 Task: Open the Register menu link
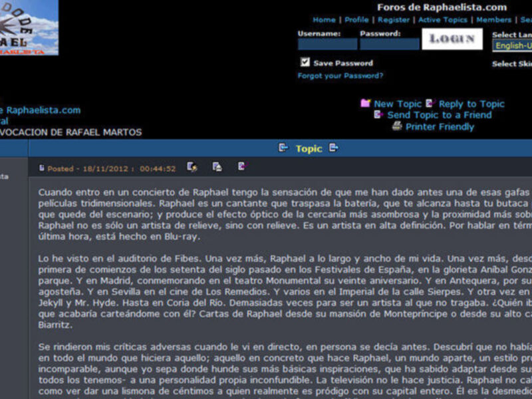(394, 20)
